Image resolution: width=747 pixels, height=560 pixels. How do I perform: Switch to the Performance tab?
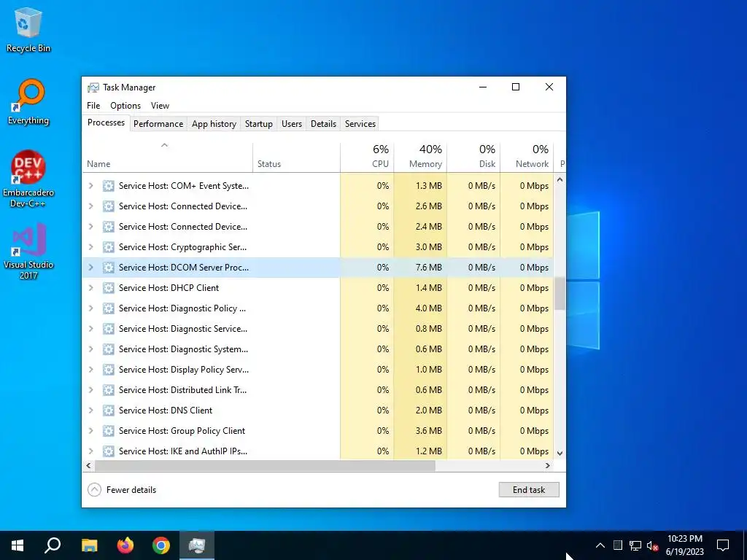[158, 124]
